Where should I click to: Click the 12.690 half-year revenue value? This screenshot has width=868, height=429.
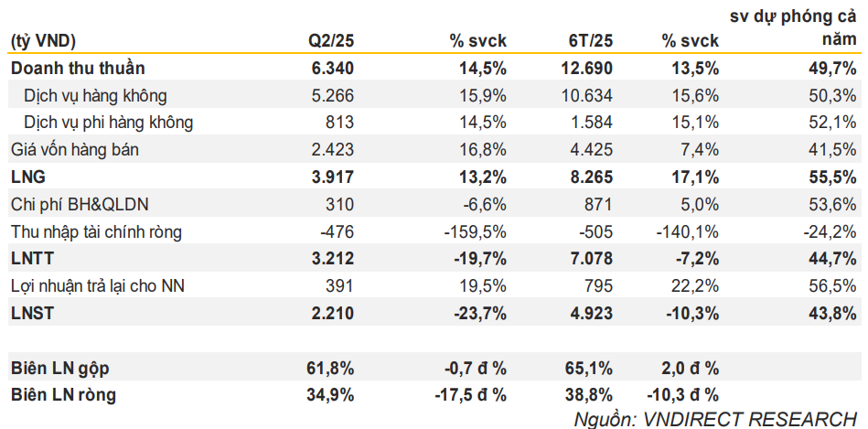(x=587, y=68)
